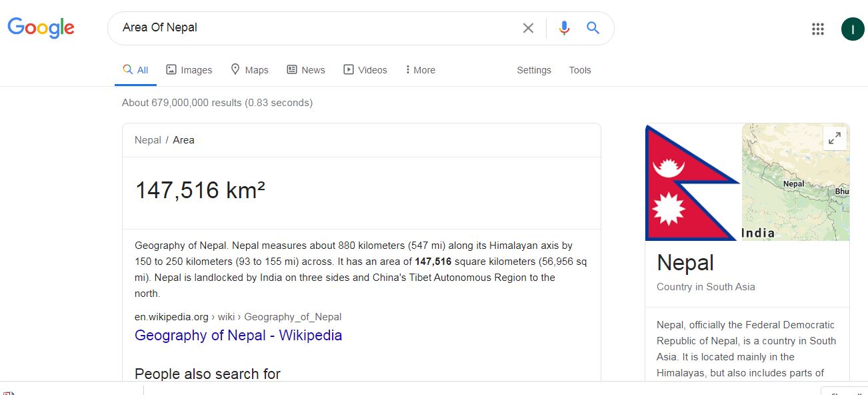Clear the search box text
This screenshot has height=395, width=868.
[x=528, y=28]
